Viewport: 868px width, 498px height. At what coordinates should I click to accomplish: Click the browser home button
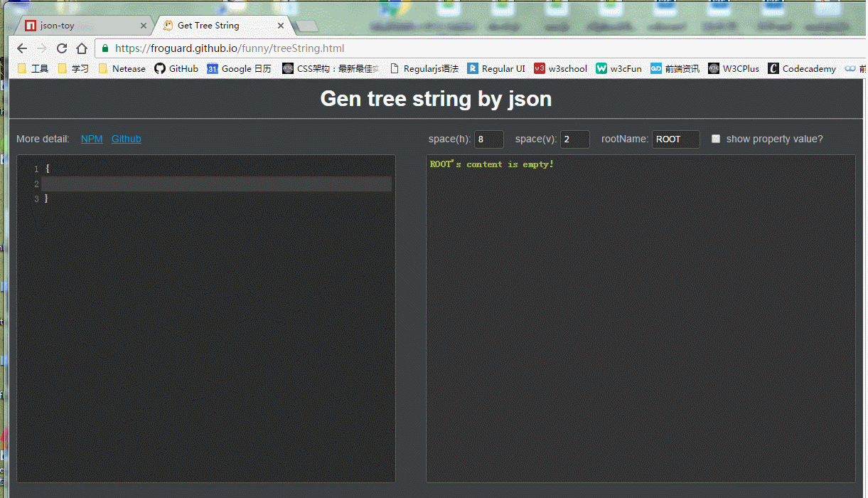[x=81, y=48]
